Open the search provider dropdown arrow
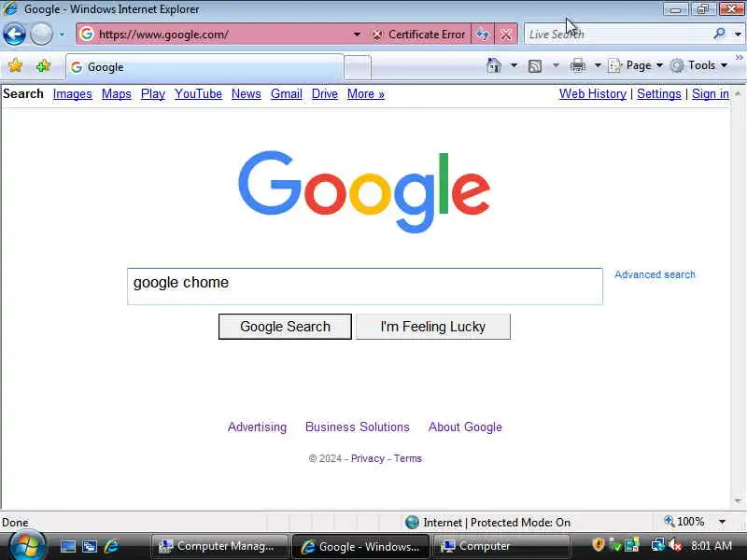The image size is (747, 560). point(738,35)
